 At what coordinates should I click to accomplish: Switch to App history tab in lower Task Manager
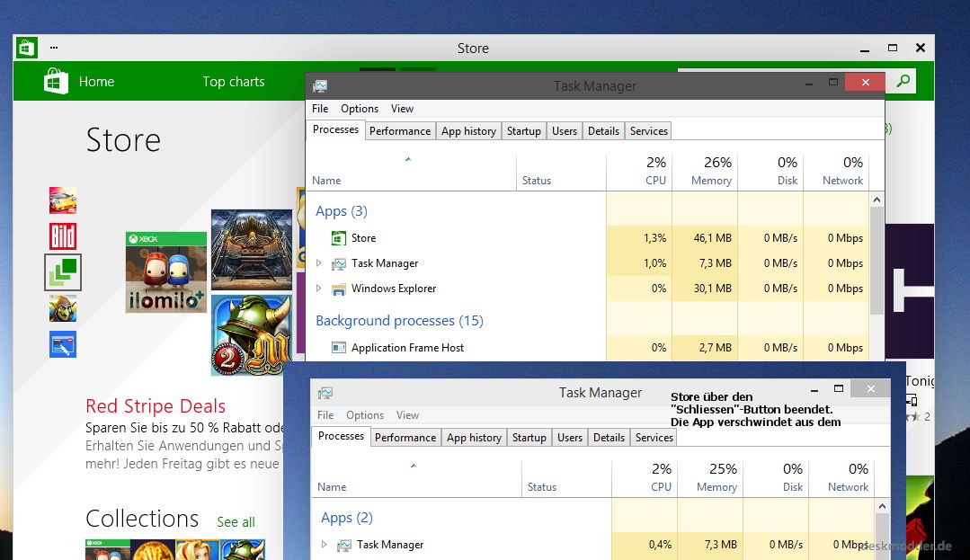click(474, 438)
